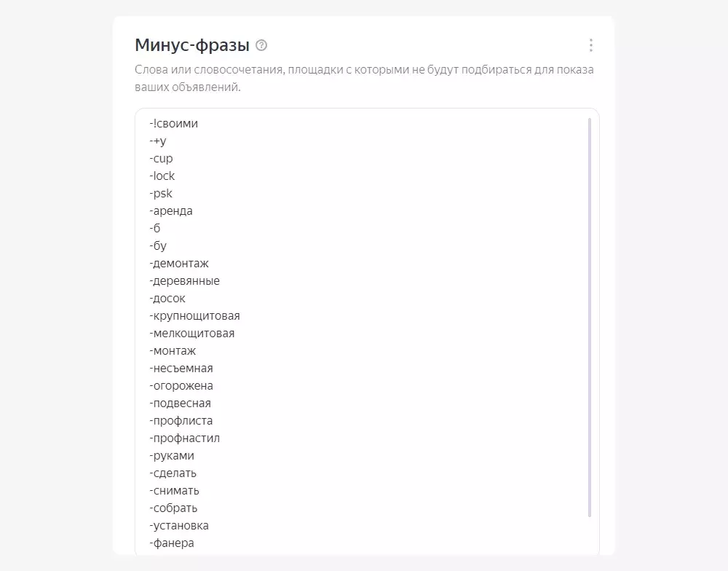Screen dimensions: 728x571
Task: Click the minus-phrases list scrollbar
Action: [x=590, y=318]
